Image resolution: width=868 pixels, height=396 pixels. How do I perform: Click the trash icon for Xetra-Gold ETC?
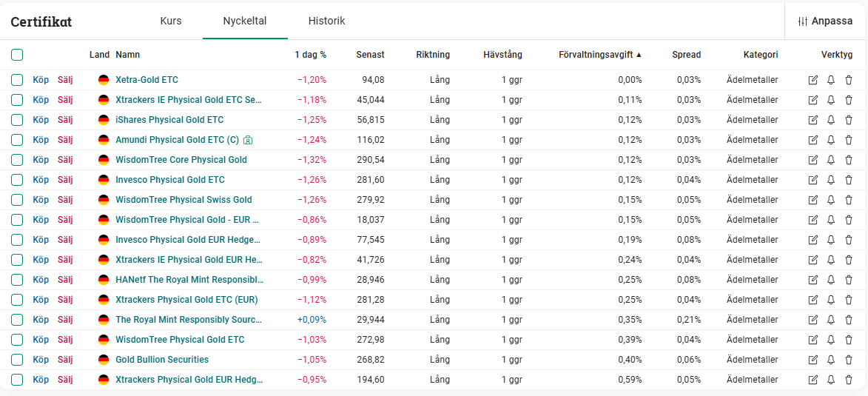tap(849, 80)
